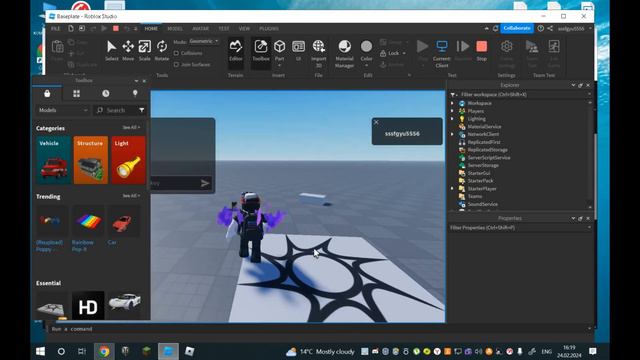Open the Explorer filter options funnel
The height and width of the screenshot is (360, 640).
453,95
